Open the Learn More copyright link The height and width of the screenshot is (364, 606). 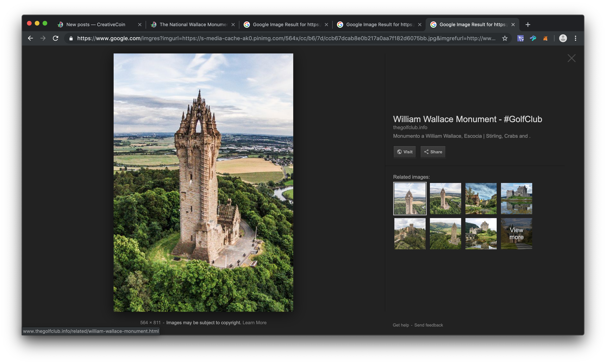click(x=254, y=322)
